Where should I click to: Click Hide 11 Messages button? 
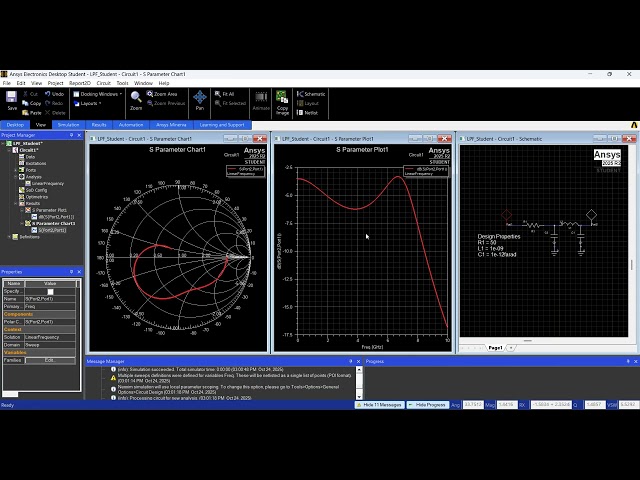[x=379, y=405]
